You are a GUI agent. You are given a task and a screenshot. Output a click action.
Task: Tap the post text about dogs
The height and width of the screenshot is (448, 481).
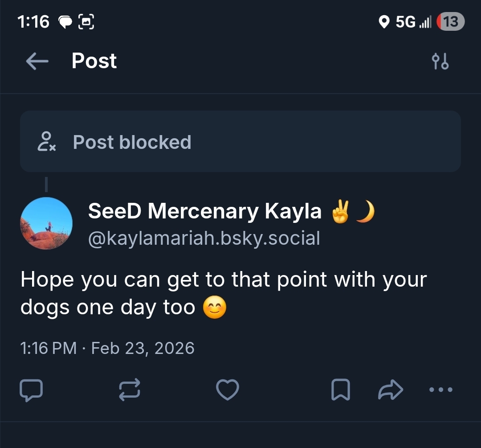(x=223, y=293)
